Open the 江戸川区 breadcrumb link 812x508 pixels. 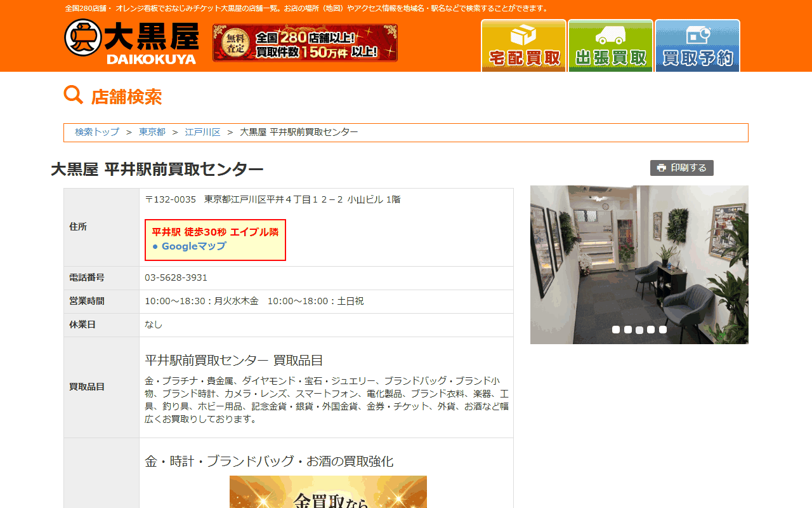click(203, 132)
